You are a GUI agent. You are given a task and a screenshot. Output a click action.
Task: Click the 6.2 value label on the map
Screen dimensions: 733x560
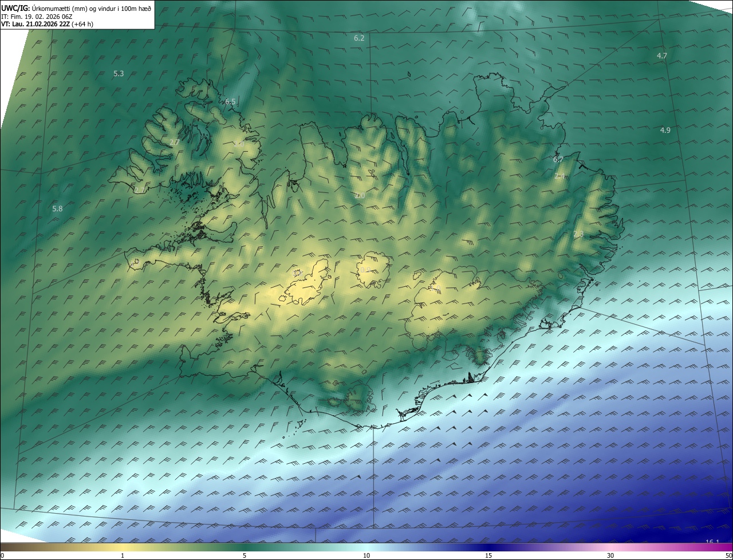point(359,38)
